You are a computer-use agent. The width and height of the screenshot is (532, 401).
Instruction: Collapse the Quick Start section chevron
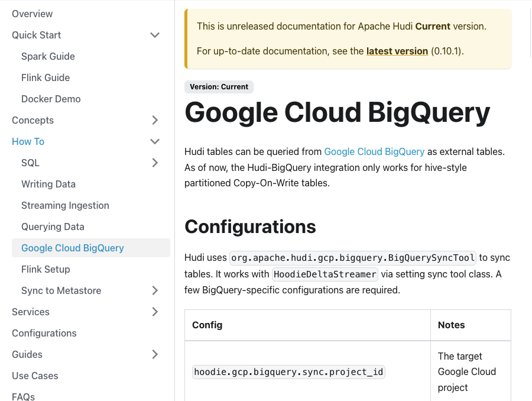155,35
